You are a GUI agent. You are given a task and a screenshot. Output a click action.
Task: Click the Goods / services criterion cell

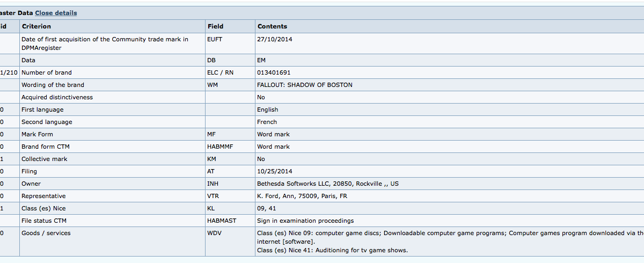46,233
